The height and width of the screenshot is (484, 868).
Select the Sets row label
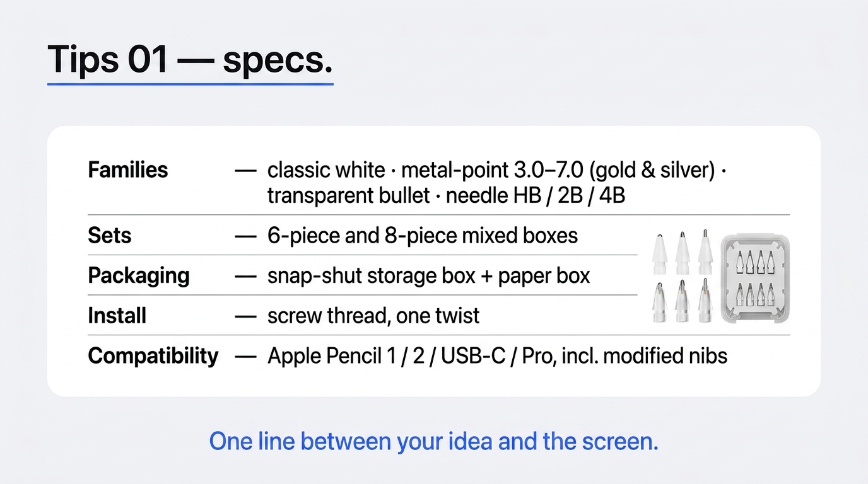click(x=110, y=236)
